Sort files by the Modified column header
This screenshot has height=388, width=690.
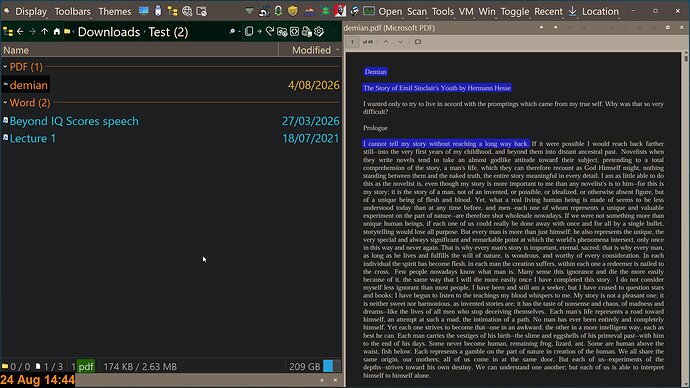coord(311,50)
